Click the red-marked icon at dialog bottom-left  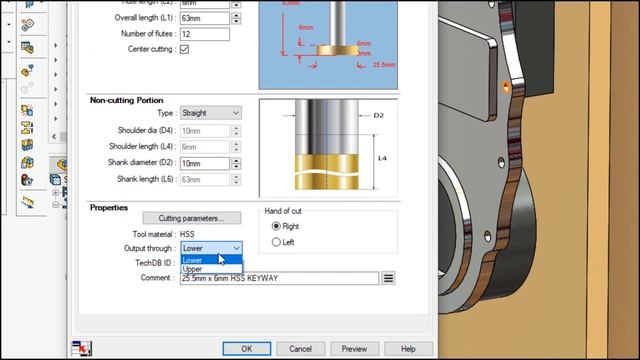coord(82,349)
